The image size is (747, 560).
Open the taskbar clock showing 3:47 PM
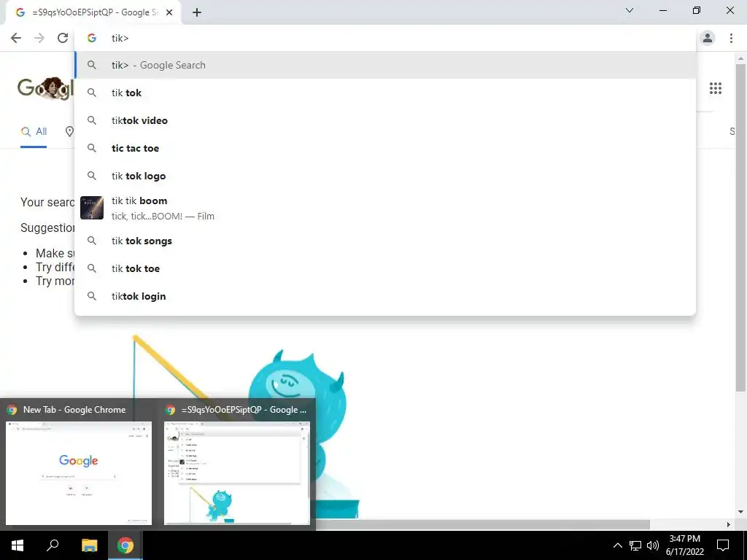[684, 545]
